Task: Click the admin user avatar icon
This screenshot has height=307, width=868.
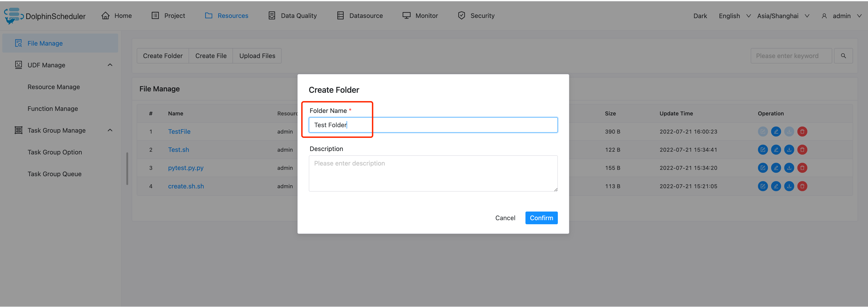Action: (x=824, y=16)
